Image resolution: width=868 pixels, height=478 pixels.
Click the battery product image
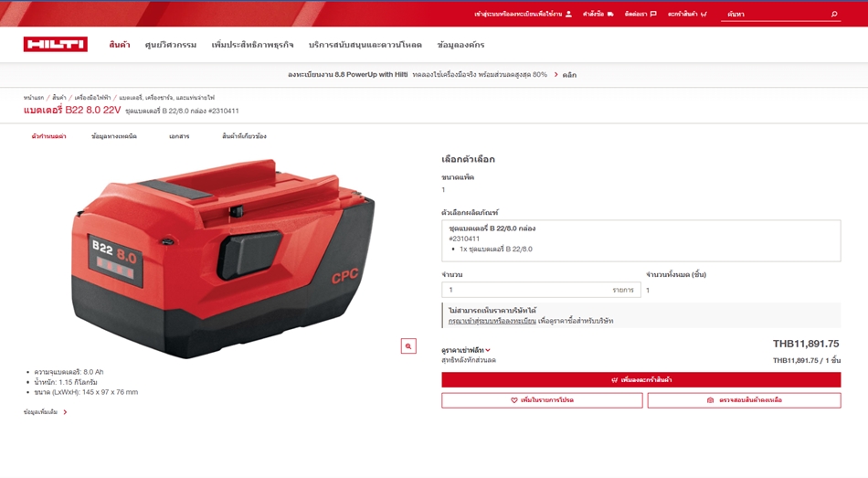point(223,258)
